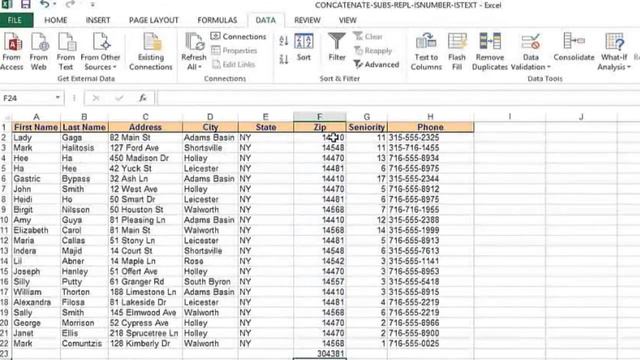The height and width of the screenshot is (360, 640).
Task: Select last name Comuntzis cell
Action: click(x=84, y=344)
